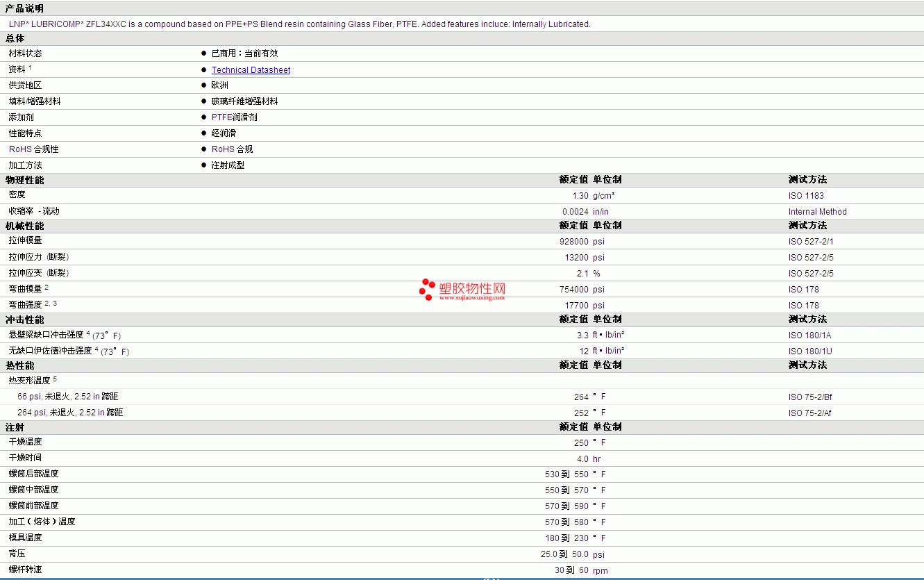Image resolution: width=924 pixels, height=580 pixels.
Task: Click the 机械性能 section header
Action: pos(24,226)
